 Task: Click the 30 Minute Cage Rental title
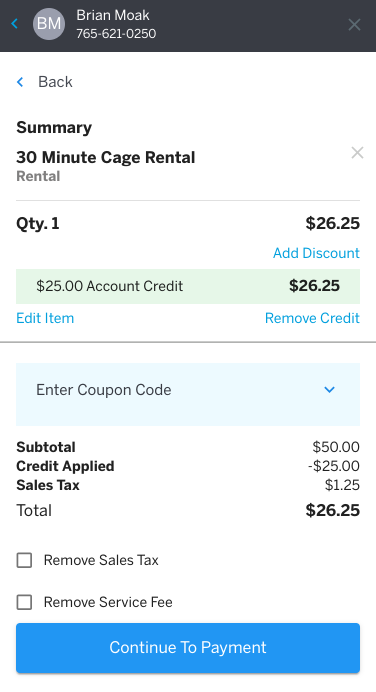click(x=106, y=158)
